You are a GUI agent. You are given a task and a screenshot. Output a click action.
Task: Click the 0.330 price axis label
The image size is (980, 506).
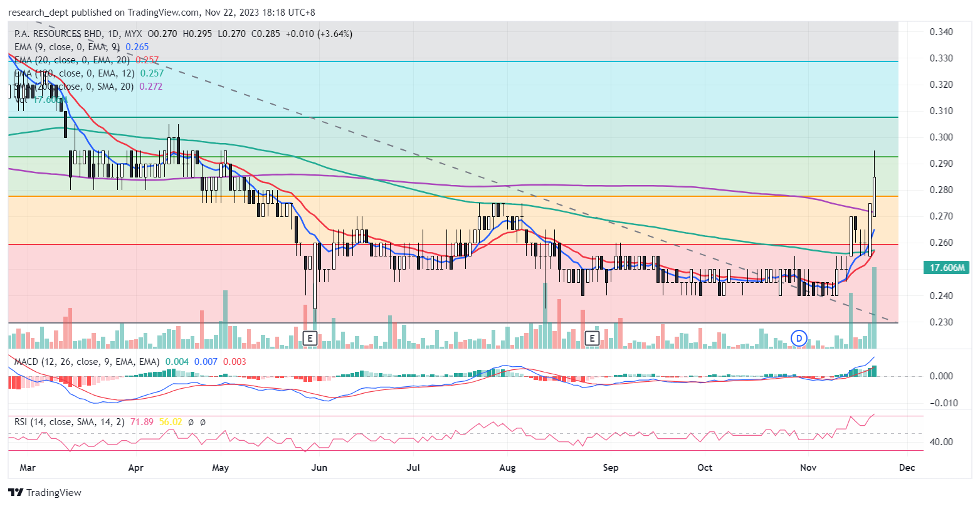(x=941, y=58)
